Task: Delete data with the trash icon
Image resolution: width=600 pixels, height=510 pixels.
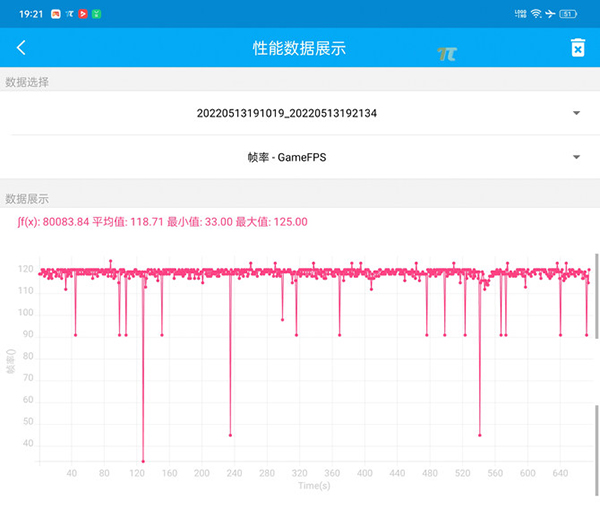Action: 577,48
